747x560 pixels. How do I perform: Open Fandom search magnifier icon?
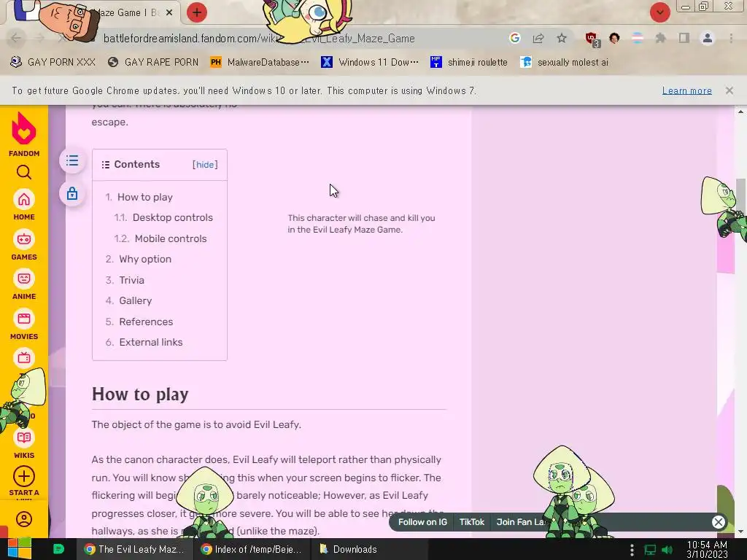click(24, 172)
